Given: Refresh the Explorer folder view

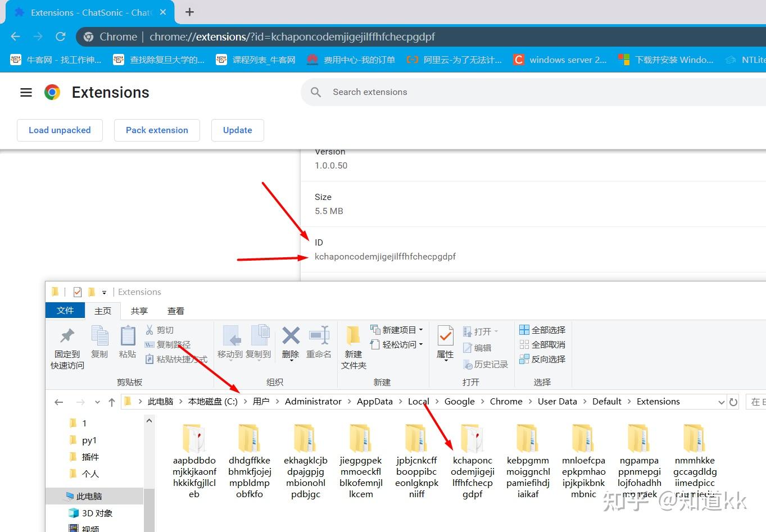Looking at the screenshot, I should tap(733, 402).
